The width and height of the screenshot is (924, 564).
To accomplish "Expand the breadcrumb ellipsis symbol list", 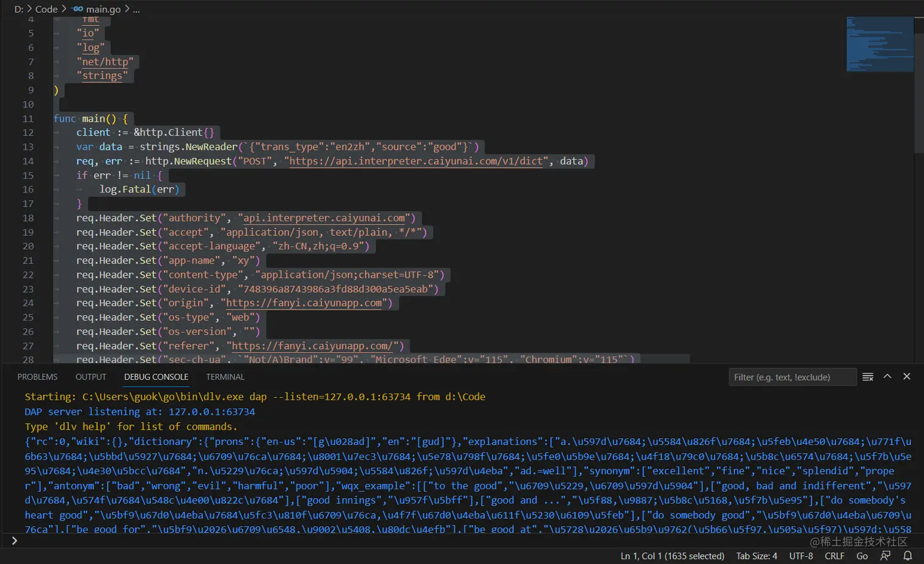I will coord(136,9).
